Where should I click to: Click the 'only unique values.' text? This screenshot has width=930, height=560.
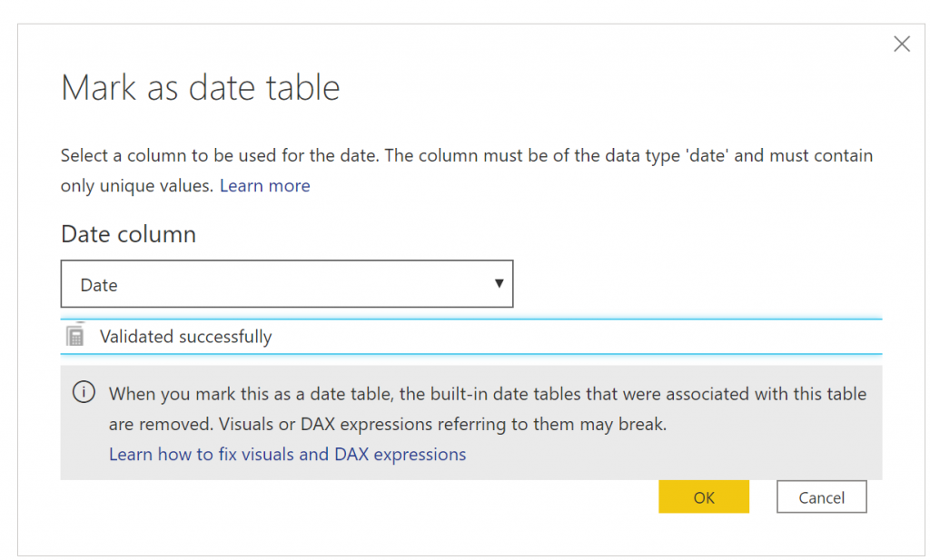(137, 186)
